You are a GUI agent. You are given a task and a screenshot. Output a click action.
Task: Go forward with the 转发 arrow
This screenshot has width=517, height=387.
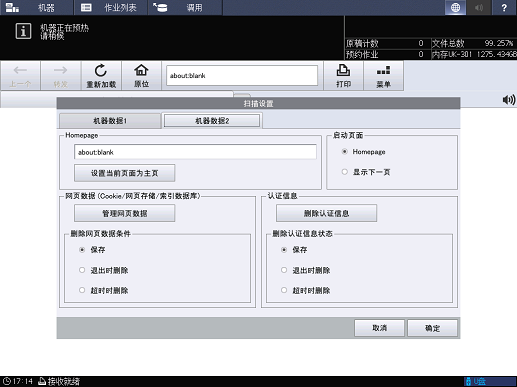coord(61,76)
